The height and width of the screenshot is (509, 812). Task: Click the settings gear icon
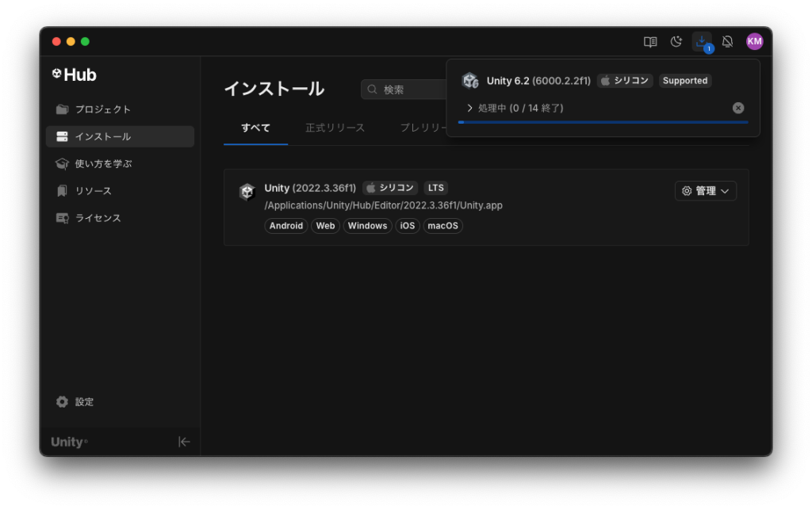tap(62, 402)
